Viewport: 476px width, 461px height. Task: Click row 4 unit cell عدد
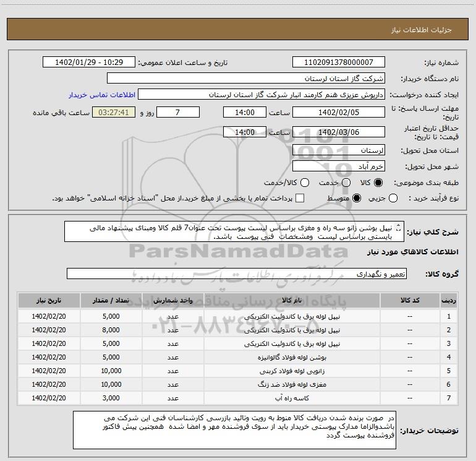(x=172, y=358)
